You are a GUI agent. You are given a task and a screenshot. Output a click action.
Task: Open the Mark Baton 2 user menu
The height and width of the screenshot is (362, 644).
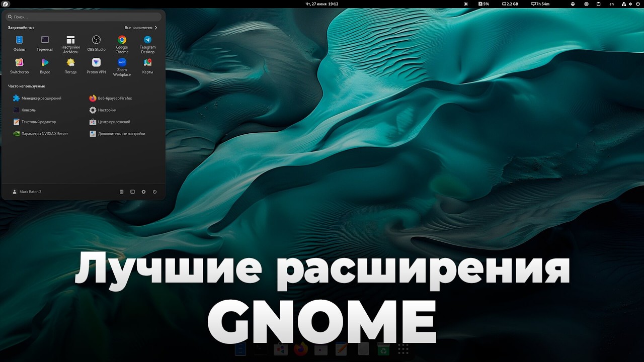coord(27,192)
